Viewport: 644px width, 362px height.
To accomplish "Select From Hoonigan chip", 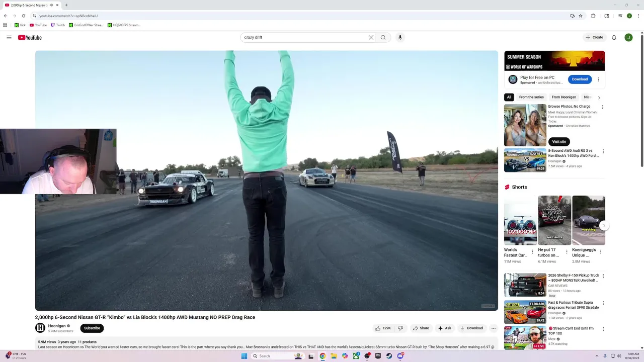I will [563, 97].
